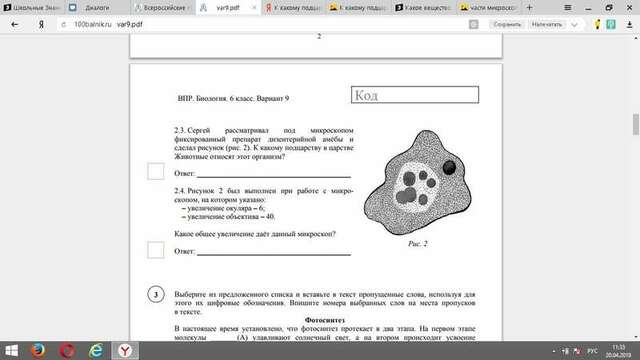640x360 pixels.
Task: Go back using the back arrow
Action: pos(15,24)
